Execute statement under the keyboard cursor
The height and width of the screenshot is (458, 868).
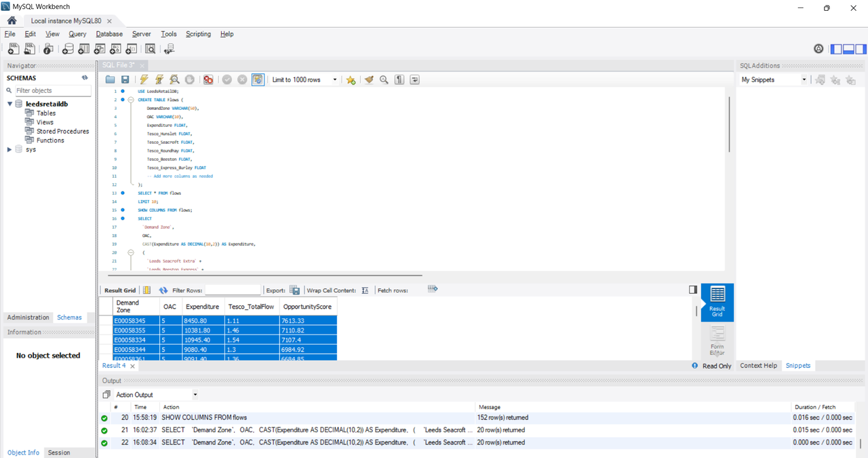159,79
